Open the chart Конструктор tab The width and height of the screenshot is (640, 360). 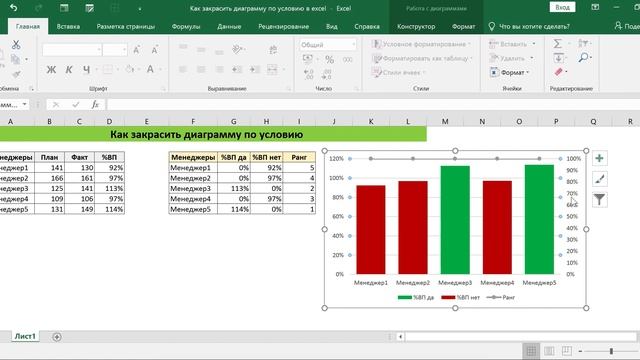(x=416, y=27)
